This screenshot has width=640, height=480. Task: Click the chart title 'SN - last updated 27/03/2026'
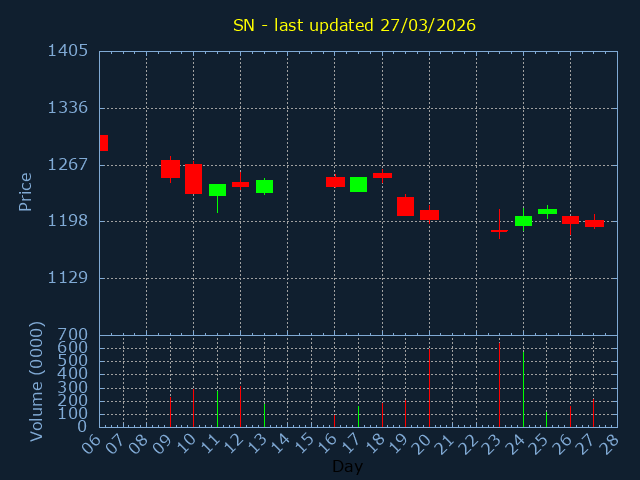pyautogui.click(x=354, y=25)
